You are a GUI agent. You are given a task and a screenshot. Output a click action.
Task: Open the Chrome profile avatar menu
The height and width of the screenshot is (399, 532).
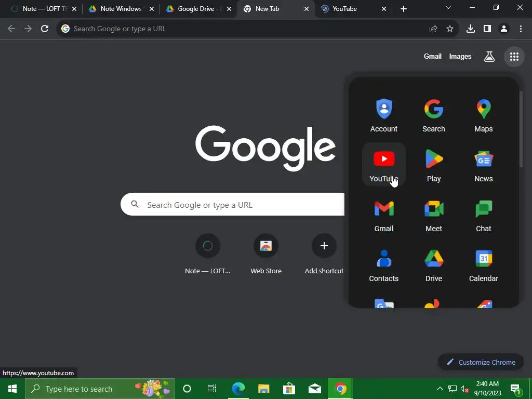pyautogui.click(x=503, y=29)
